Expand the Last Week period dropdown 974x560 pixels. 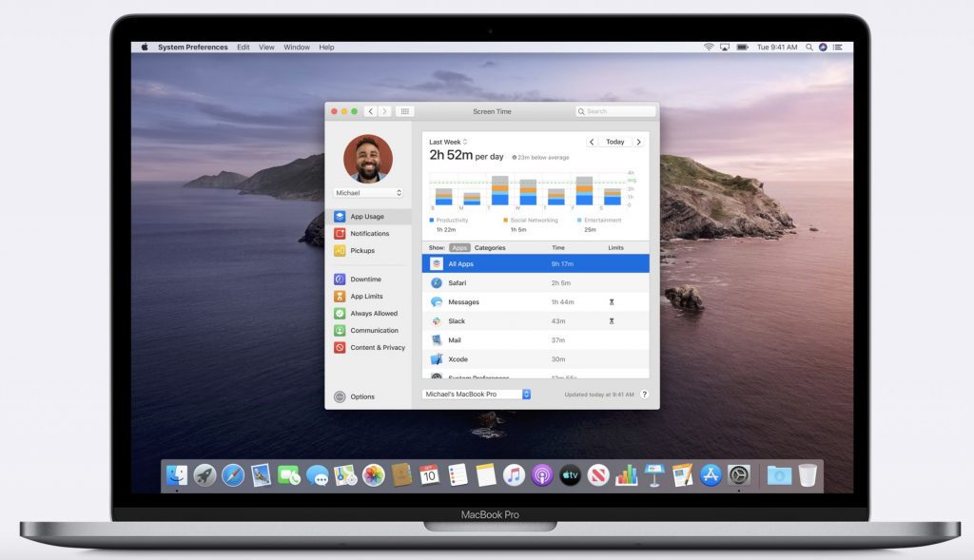[448, 142]
